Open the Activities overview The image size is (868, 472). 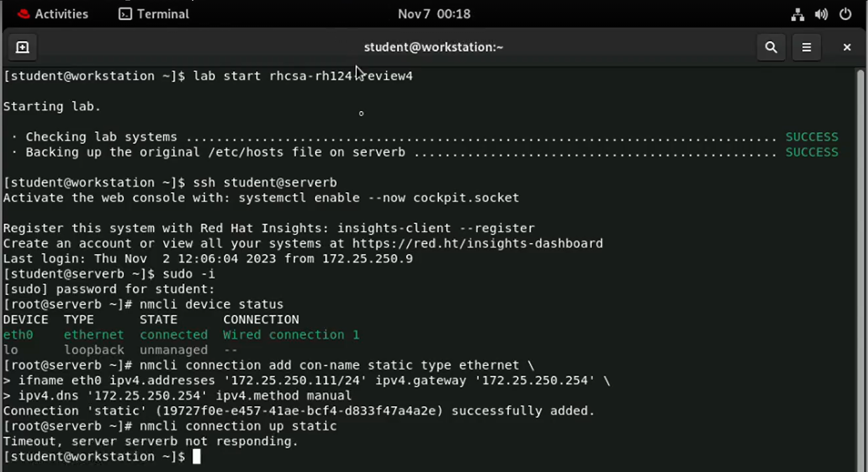[x=61, y=14]
